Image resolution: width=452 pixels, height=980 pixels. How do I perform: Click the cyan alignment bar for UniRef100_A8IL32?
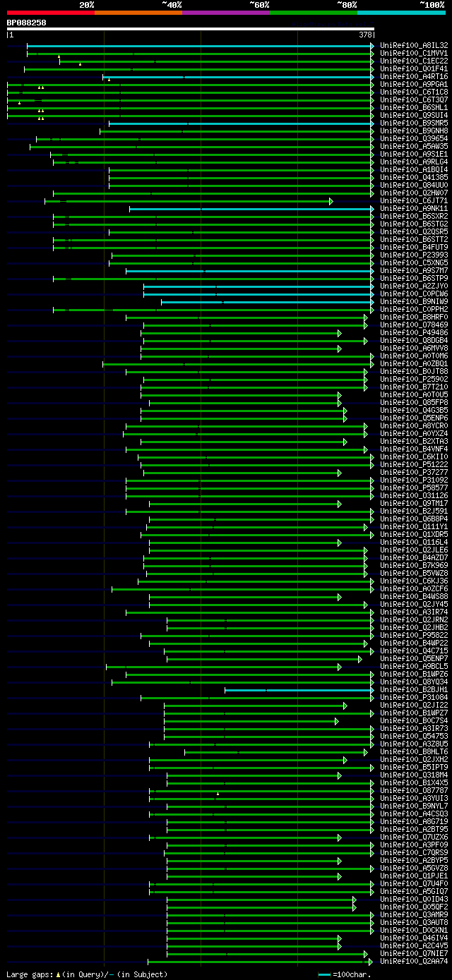pyautogui.click(x=200, y=45)
